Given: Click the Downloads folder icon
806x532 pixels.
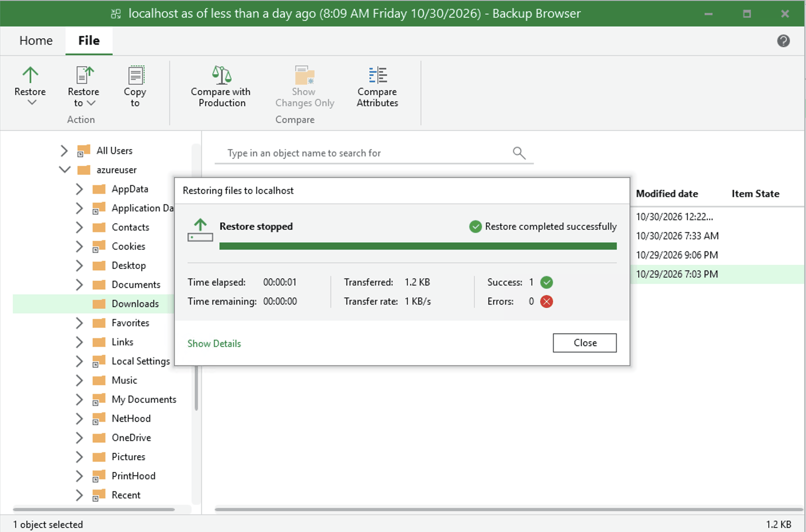Looking at the screenshot, I should pos(99,304).
